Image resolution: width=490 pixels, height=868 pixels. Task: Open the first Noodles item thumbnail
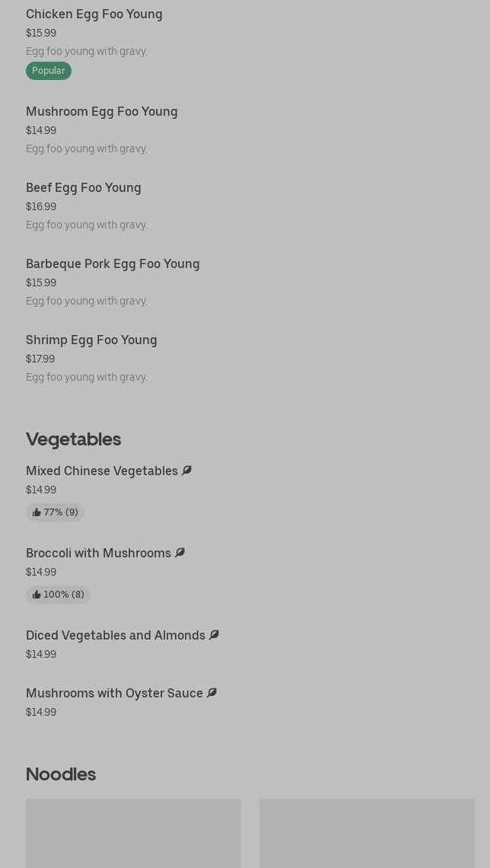[133, 833]
